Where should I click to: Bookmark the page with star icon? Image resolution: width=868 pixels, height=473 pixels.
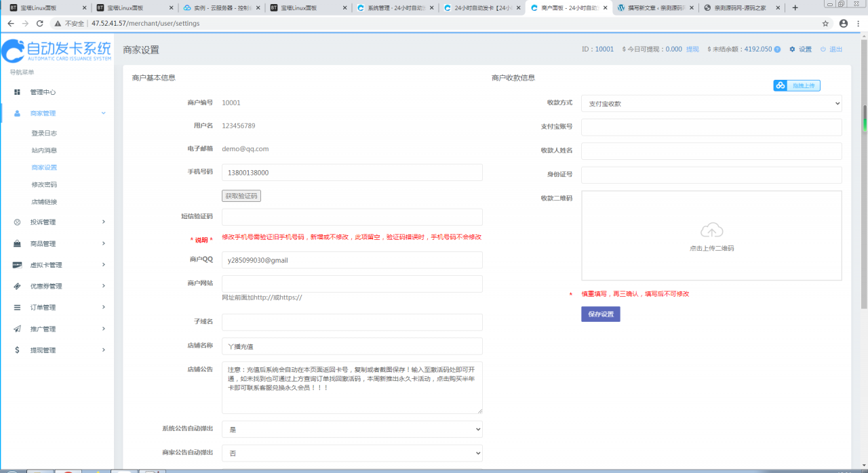click(825, 23)
